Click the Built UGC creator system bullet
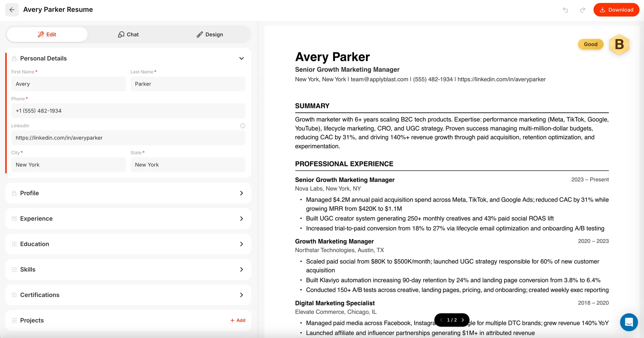Viewport: 644px width, 338px height. [x=430, y=219]
